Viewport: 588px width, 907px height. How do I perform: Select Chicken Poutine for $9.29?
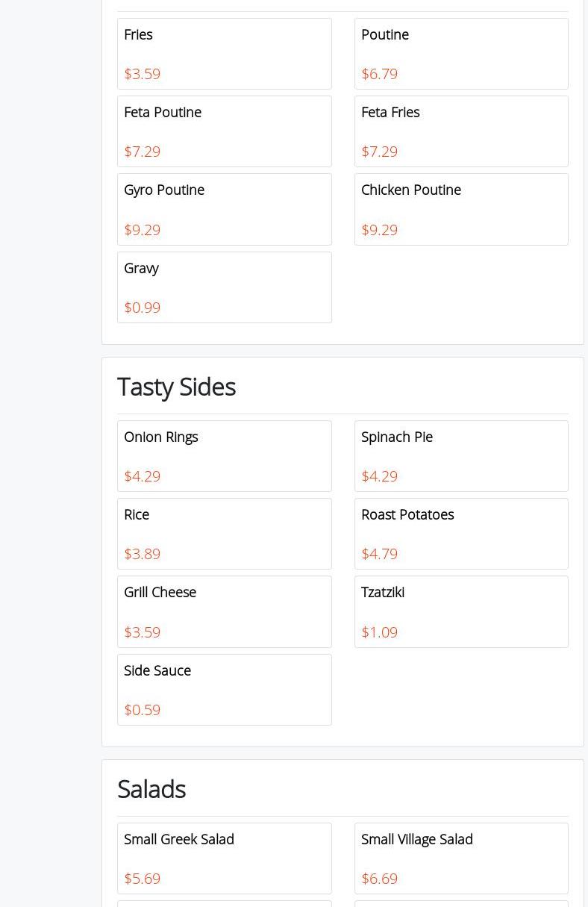(460, 209)
